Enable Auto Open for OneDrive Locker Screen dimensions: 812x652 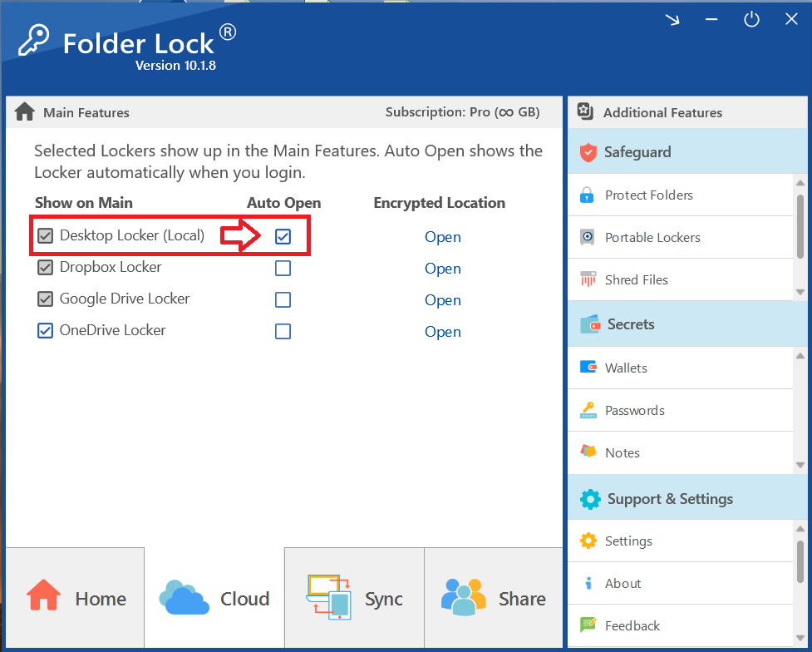tap(283, 331)
